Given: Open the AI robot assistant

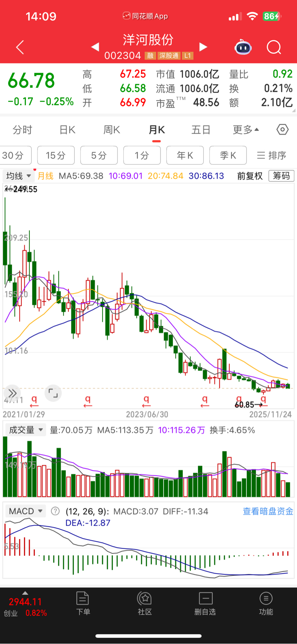Looking at the screenshot, I should pos(243,47).
